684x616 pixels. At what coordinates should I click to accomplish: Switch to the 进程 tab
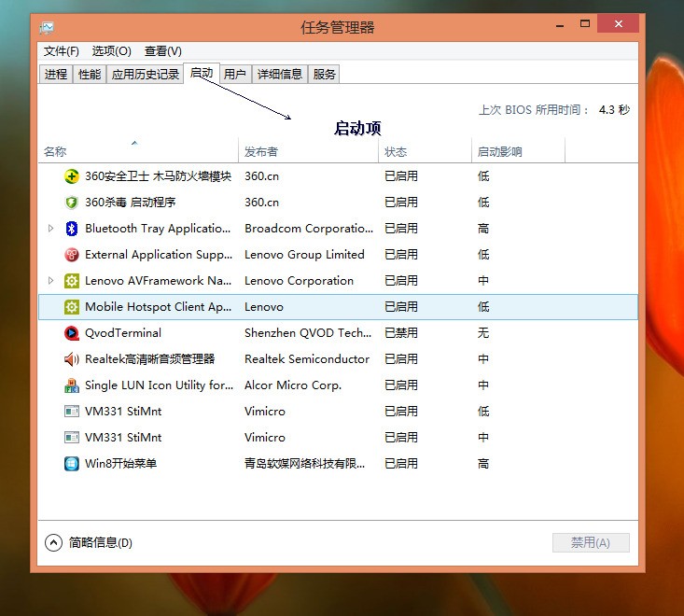[56, 75]
